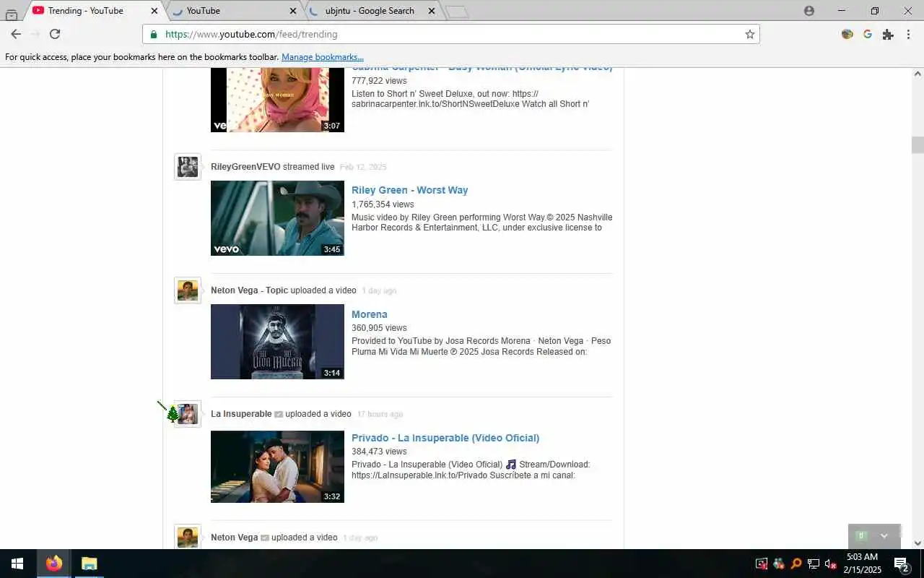924x578 pixels.
Task: Open Firefox from the taskbar
Action: pos(54,564)
